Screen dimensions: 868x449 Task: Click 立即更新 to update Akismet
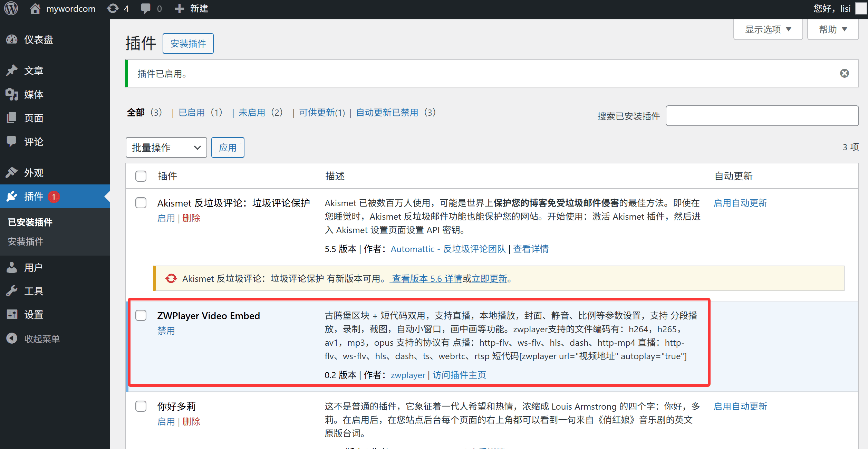(489, 279)
